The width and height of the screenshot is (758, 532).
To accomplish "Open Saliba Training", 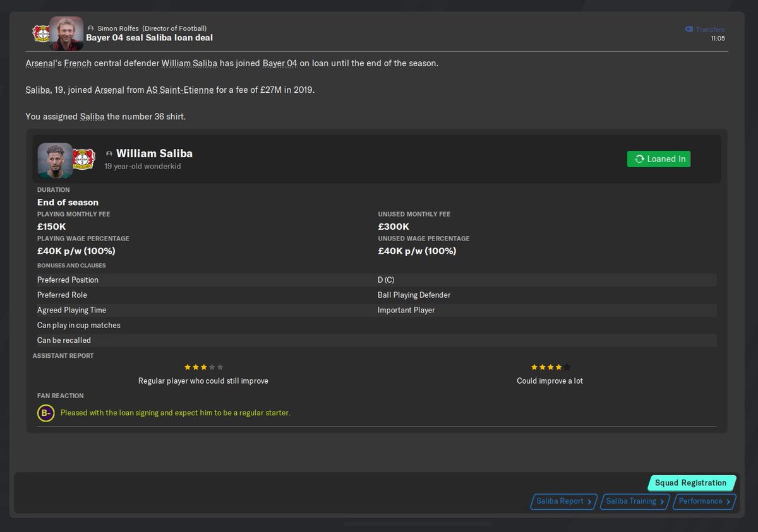I will point(635,502).
